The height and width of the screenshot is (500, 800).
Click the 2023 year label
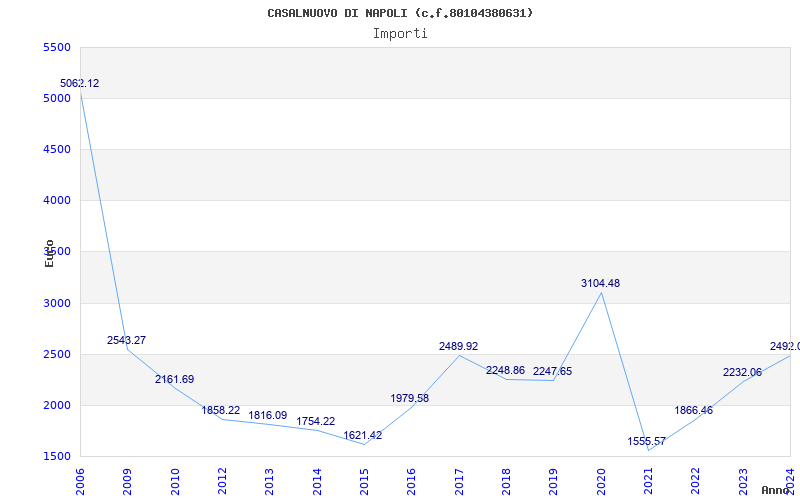(743, 481)
